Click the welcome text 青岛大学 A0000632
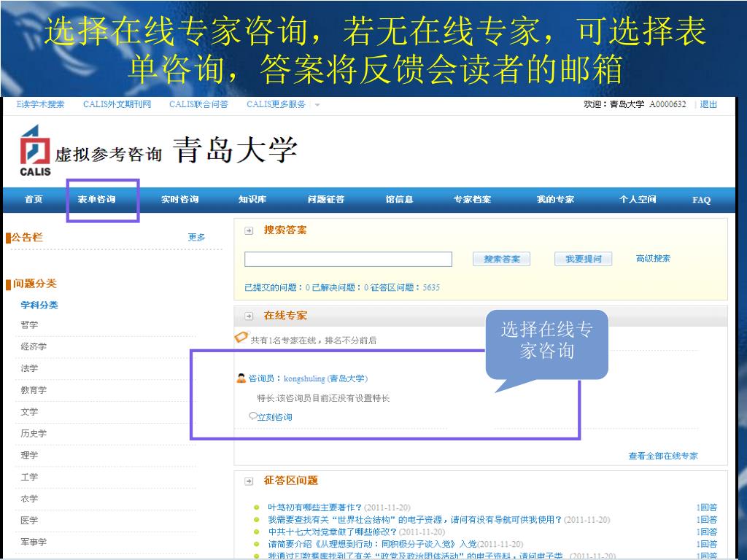This screenshot has height=560, width=747. 648,104
